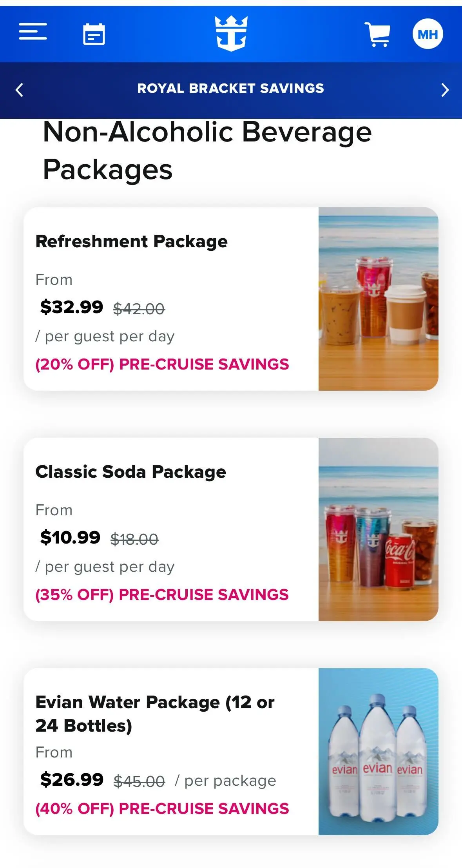Tap the 20% OFF pre-cruise savings label
Image resolution: width=462 pixels, height=868 pixels.
click(x=162, y=364)
